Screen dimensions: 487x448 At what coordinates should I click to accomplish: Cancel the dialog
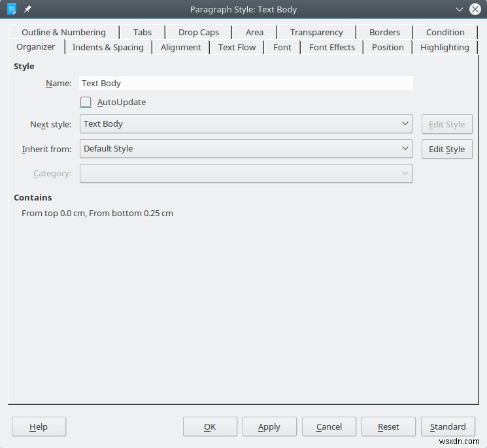(329, 426)
